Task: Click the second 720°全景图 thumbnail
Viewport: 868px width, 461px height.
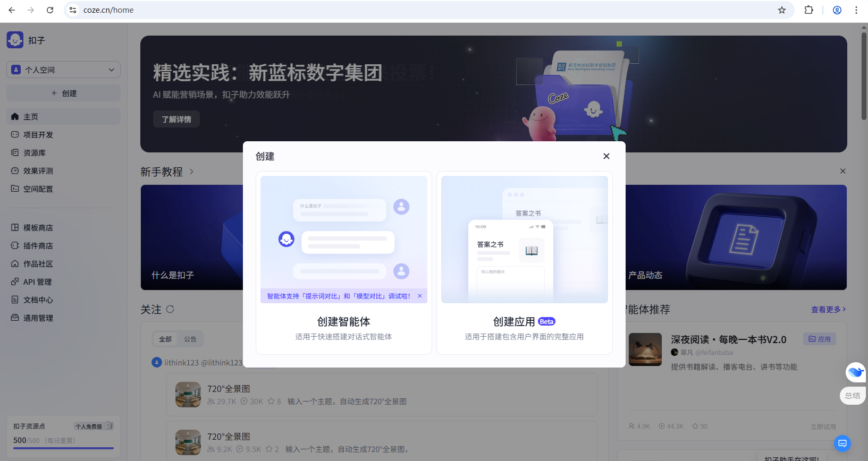Action: 188,442
